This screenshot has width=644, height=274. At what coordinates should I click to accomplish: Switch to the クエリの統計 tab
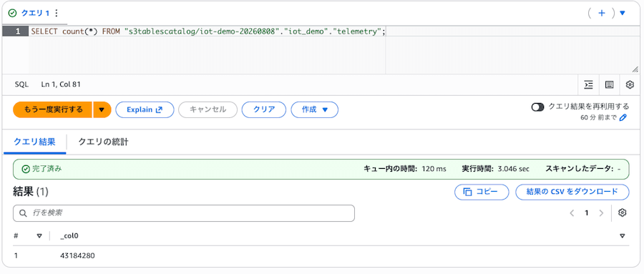[x=103, y=142]
